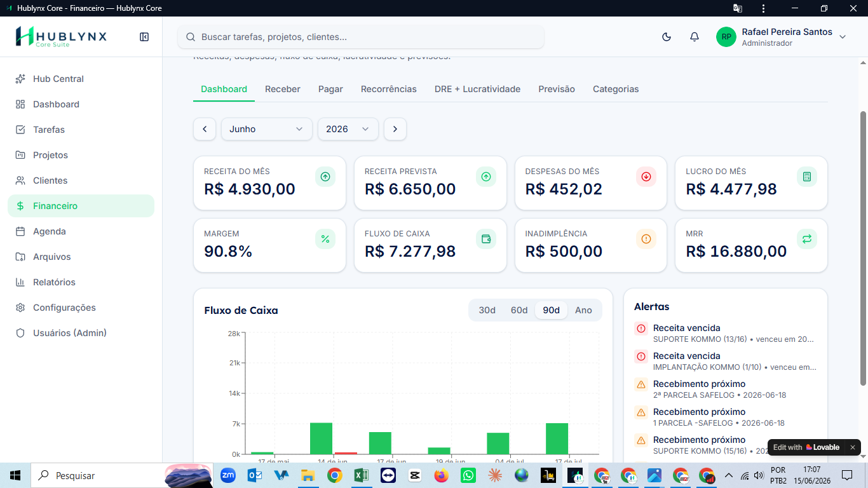Click the MRR recurring arrows icon
The image size is (868, 488).
807,239
